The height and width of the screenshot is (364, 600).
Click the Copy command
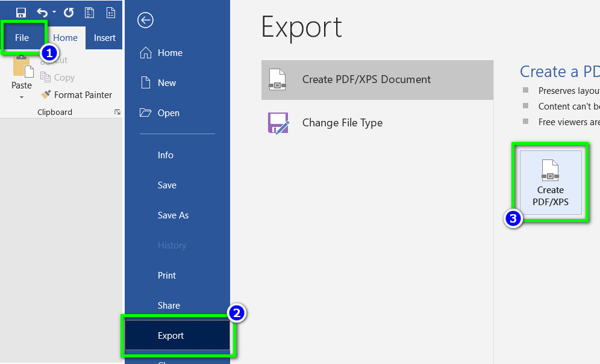57,77
